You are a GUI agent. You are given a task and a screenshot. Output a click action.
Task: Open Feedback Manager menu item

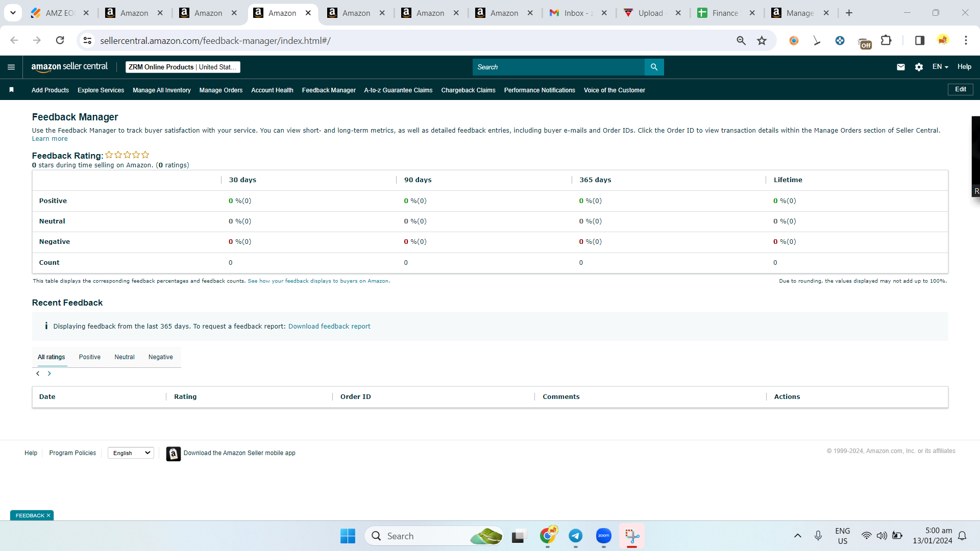click(329, 90)
